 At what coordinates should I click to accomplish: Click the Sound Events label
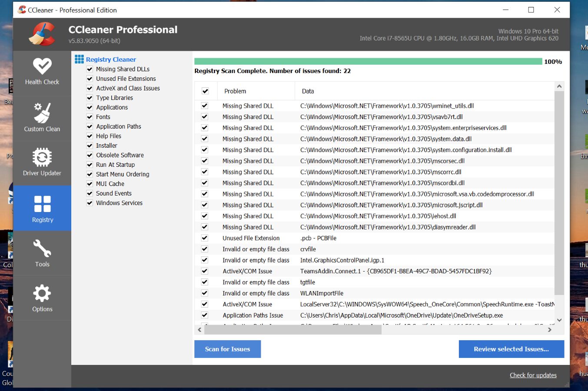(113, 193)
